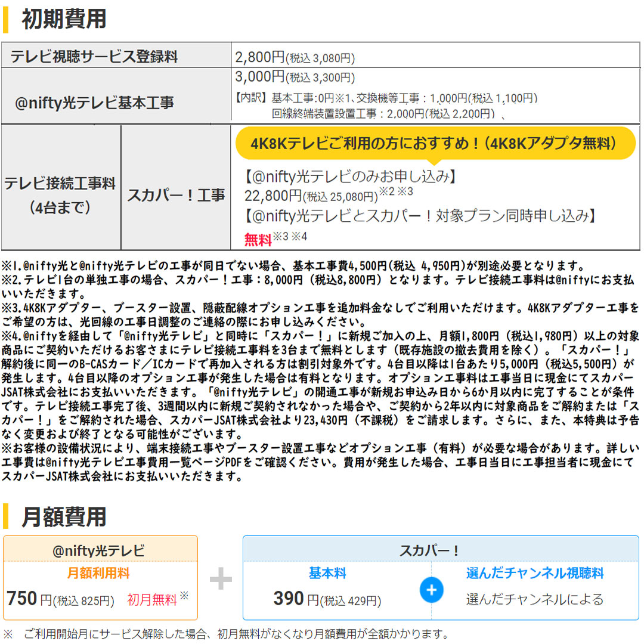Viewport: 644px width, 644px height.
Task: Click the @nifty光テレビ基本工事 row label
Action: [x=116, y=95]
